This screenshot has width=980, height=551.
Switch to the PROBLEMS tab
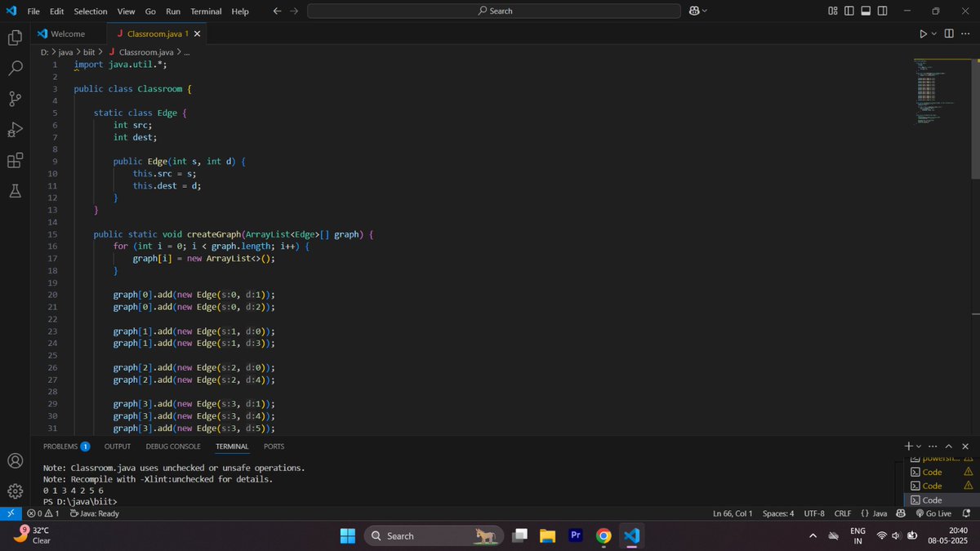(x=59, y=446)
